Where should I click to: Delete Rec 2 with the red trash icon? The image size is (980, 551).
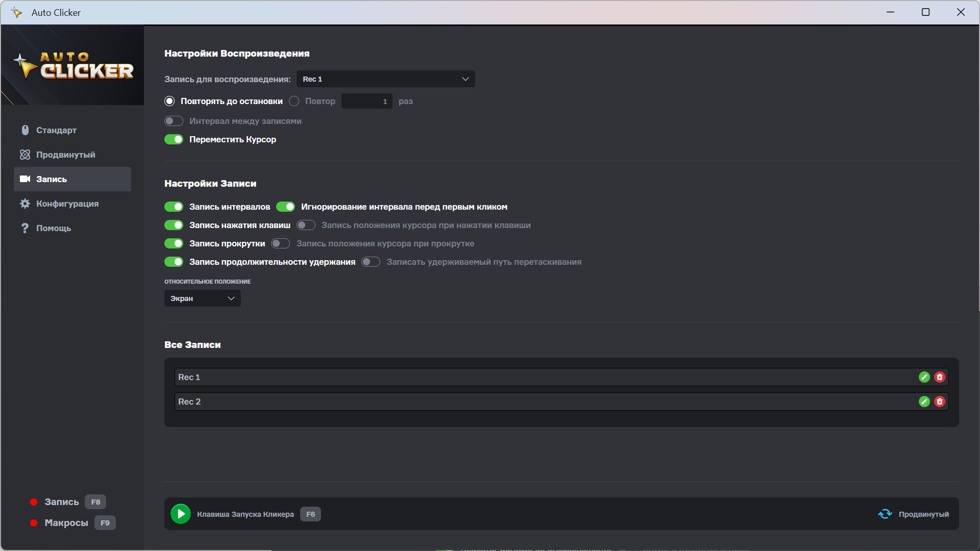click(x=940, y=402)
